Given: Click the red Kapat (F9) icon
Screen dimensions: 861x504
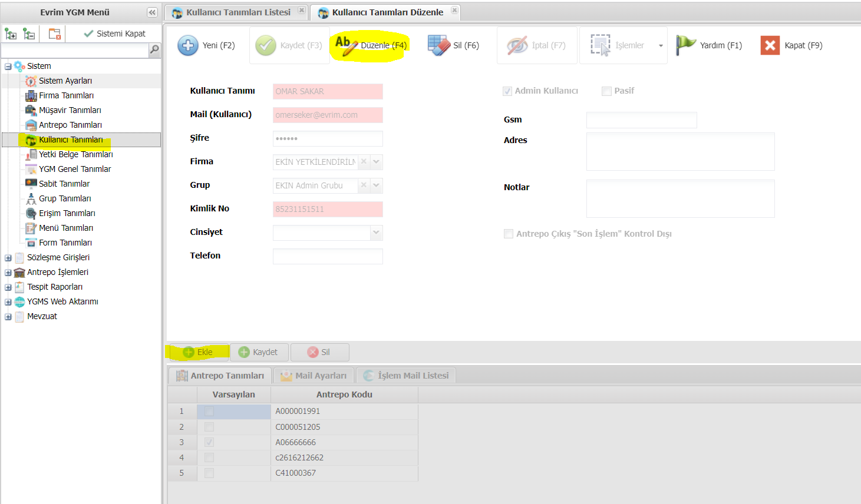Looking at the screenshot, I should (770, 45).
